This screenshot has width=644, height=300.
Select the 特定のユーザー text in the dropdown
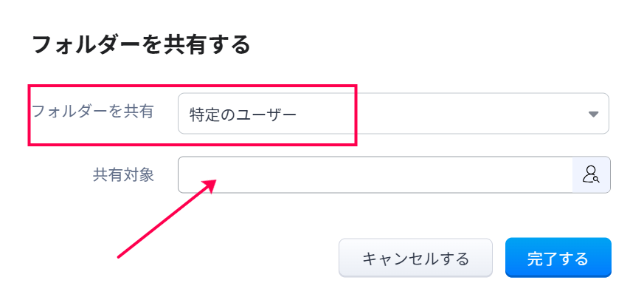coord(243,115)
